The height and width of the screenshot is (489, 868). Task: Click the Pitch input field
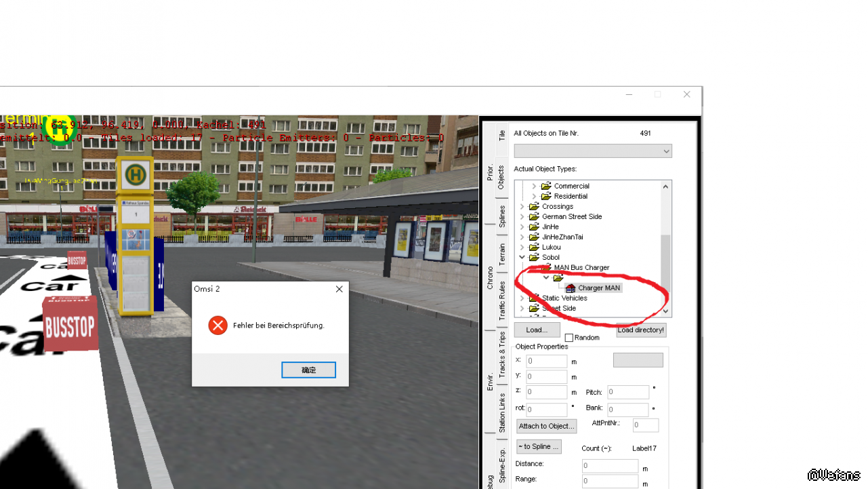click(628, 392)
